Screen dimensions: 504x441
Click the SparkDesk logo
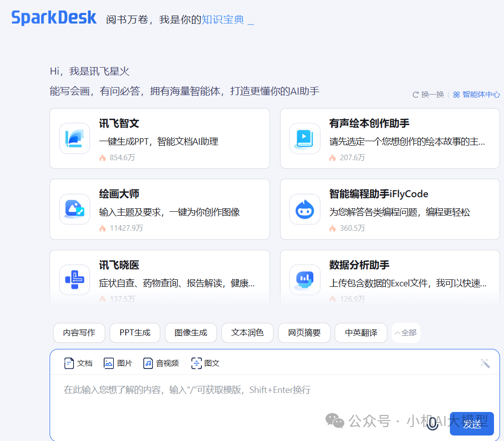pos(54,18)
